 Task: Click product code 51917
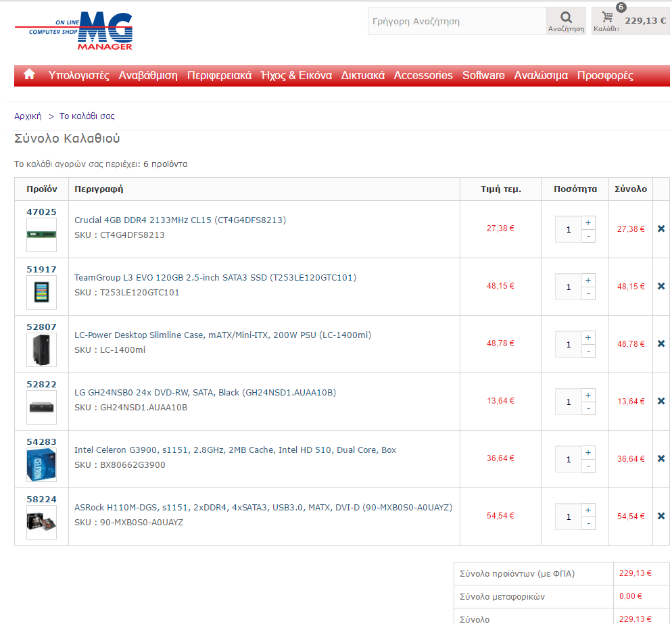(41, 269)
